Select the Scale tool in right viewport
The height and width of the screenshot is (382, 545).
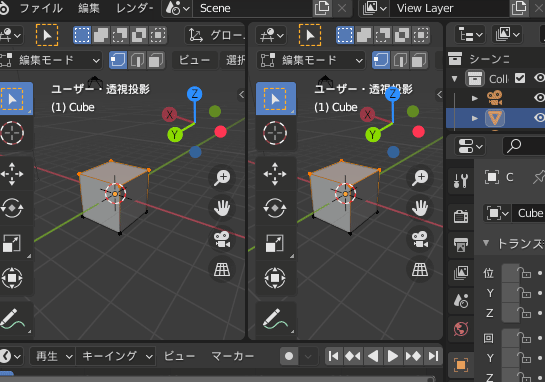pyautogui.click(x=275, y=243)
